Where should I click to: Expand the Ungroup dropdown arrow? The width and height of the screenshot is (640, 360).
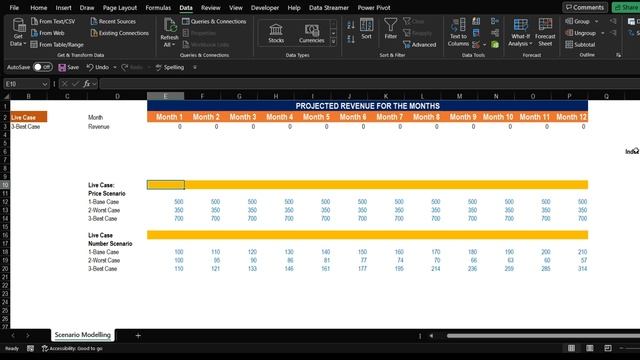[x=603, y=33]
